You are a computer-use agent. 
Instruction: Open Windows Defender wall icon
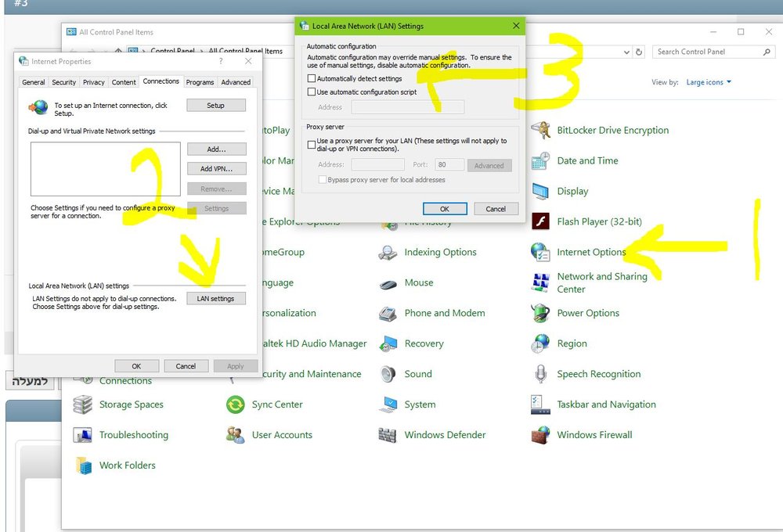(x=388, y=435)
